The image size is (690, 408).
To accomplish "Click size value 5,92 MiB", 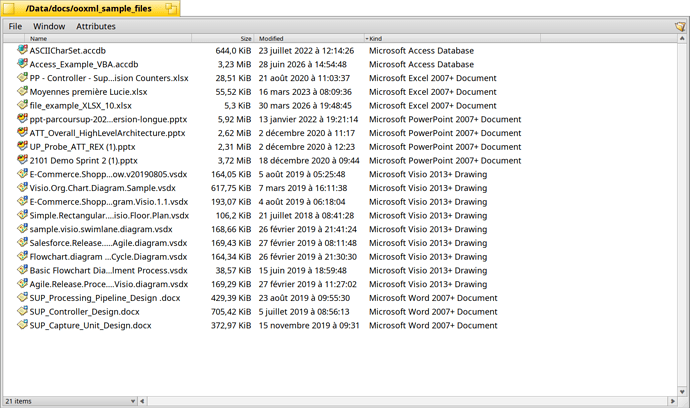I will [234, 119].
